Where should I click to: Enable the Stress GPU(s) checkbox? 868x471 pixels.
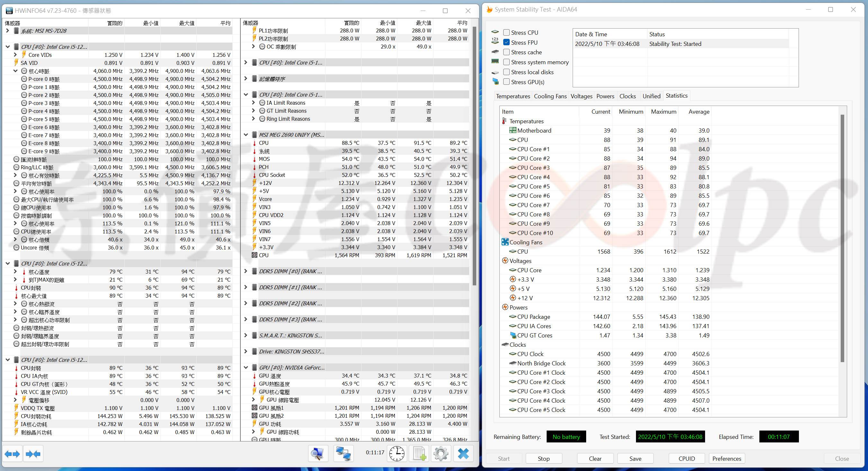[506, 82]
